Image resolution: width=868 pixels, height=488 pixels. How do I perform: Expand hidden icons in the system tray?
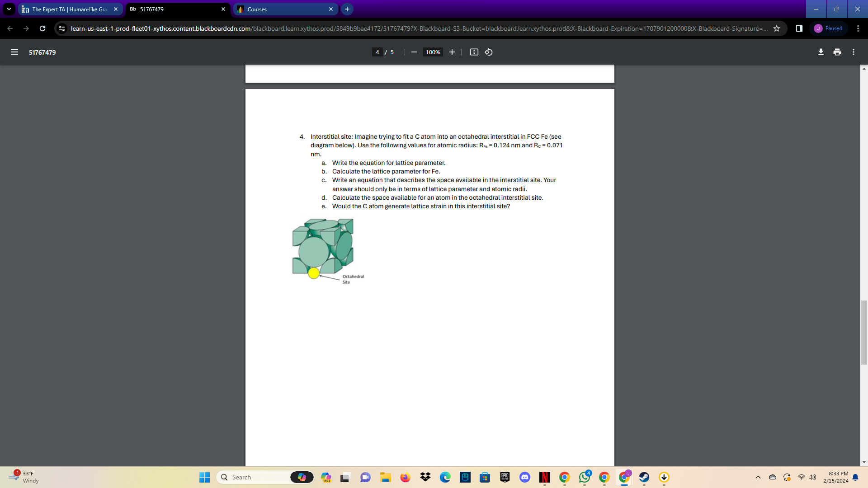click(758, 477)
